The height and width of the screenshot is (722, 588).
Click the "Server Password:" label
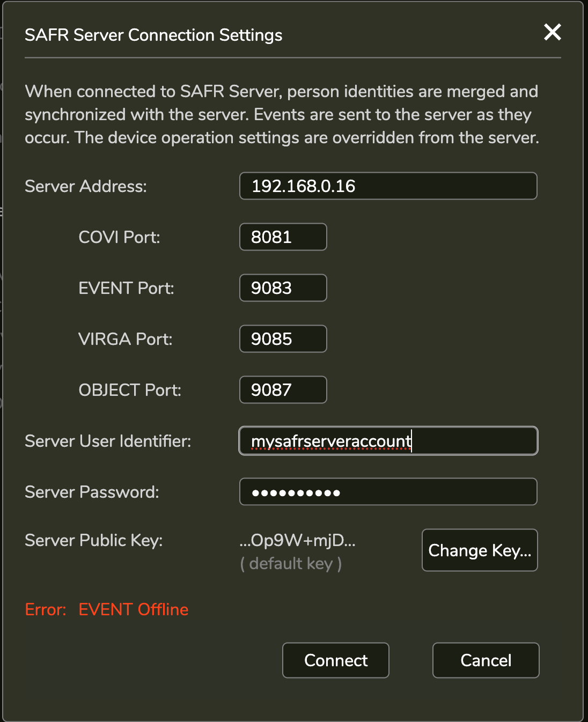click(x=92, y=492)
